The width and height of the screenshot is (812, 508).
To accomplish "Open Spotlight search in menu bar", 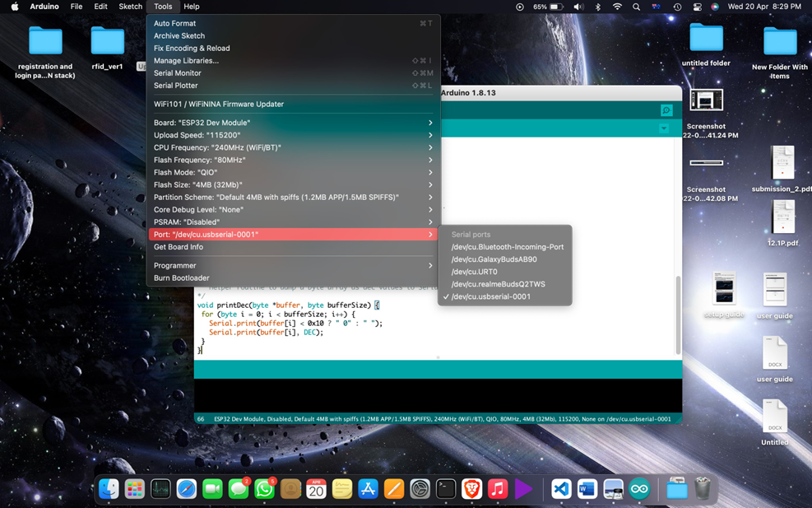I will click(x=637, y=7).
